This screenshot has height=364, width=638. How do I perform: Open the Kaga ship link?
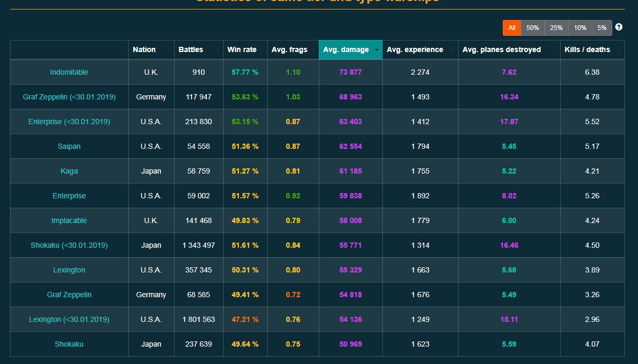click(x=69, y=171)
